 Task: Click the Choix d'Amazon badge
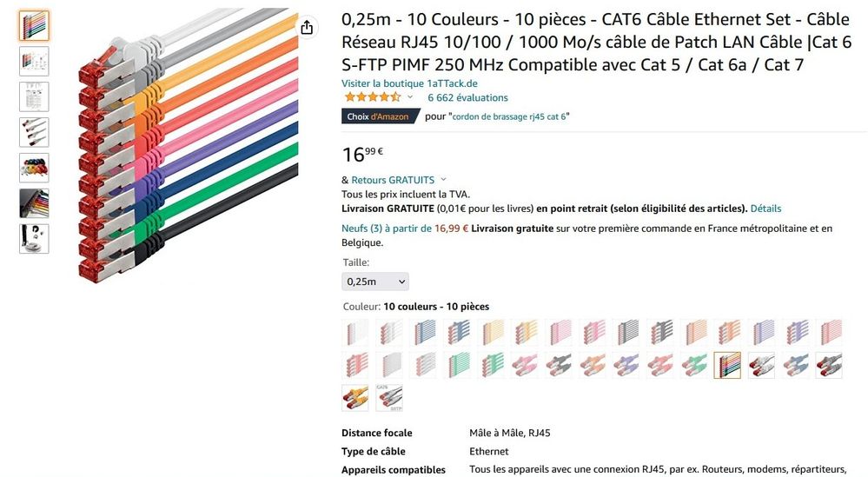coord(381,116)
